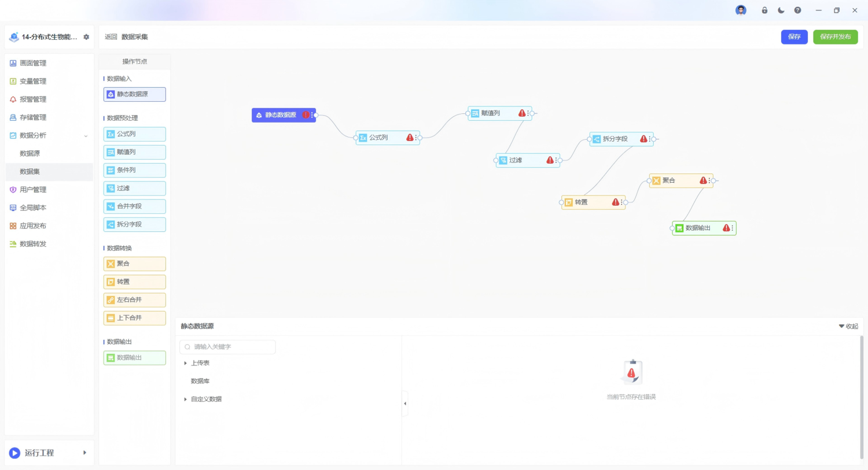This screenshot has height=470, width=868.
Task: Click the warning icon on 数据输出 canvas node
Action: (726, 228)
